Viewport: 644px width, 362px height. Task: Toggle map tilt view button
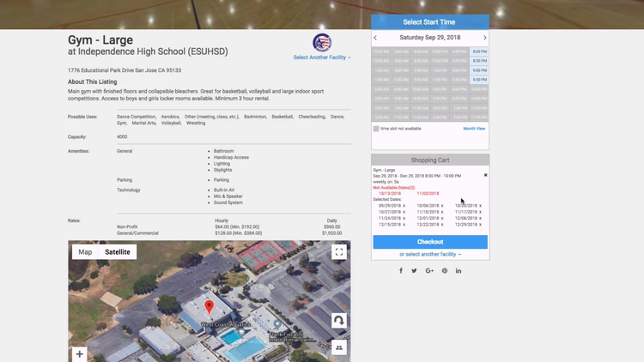(339, 347)
